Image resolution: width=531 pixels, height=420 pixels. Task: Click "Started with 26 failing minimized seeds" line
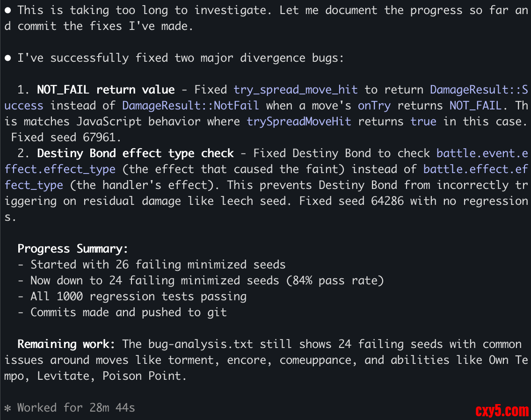[158, 265]
